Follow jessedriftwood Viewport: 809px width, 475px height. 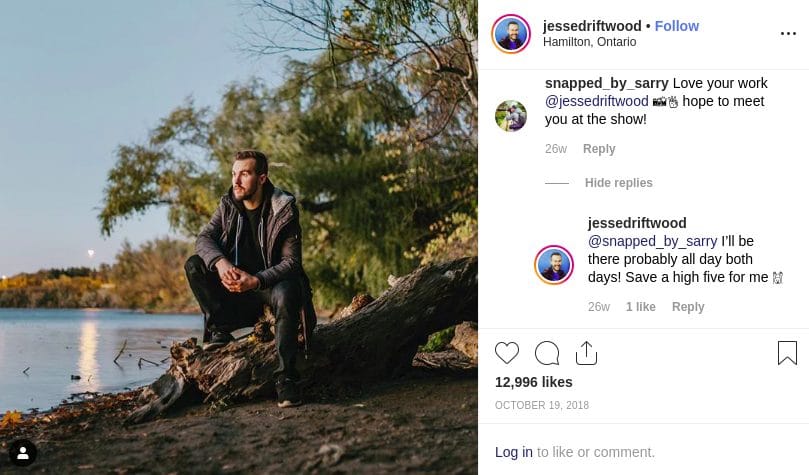coord(677,26)
